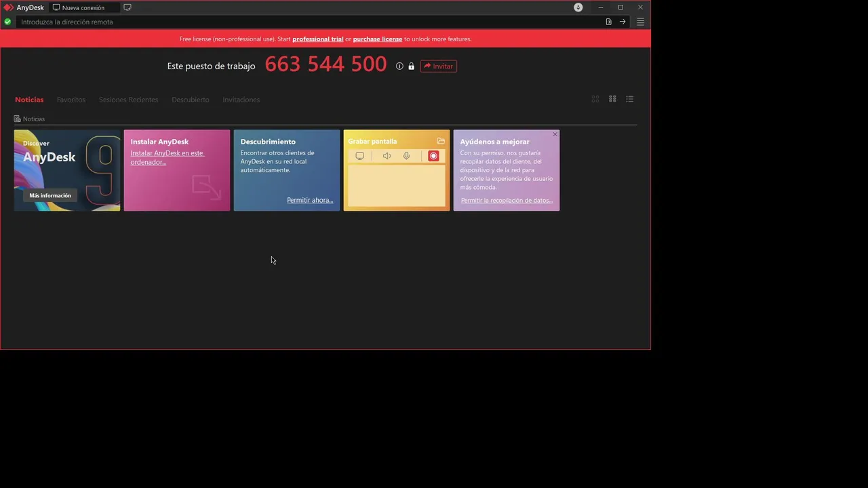Click the professional trial link

click(x=318, y=39)
